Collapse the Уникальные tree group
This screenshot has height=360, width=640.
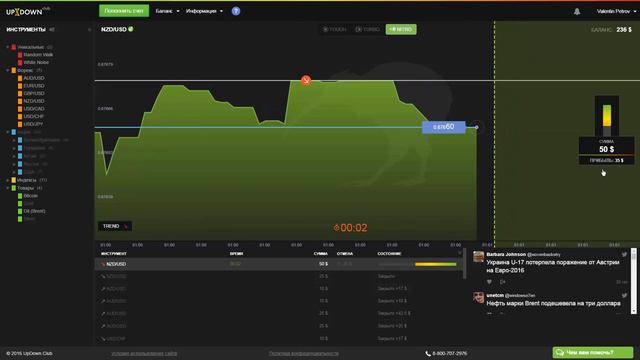[7, 47]
